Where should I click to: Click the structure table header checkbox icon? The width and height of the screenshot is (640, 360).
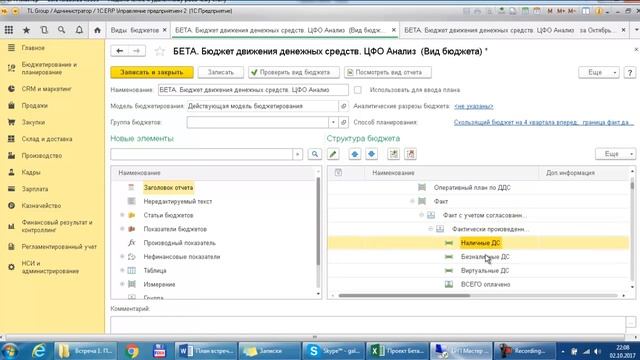coord(338,173)
